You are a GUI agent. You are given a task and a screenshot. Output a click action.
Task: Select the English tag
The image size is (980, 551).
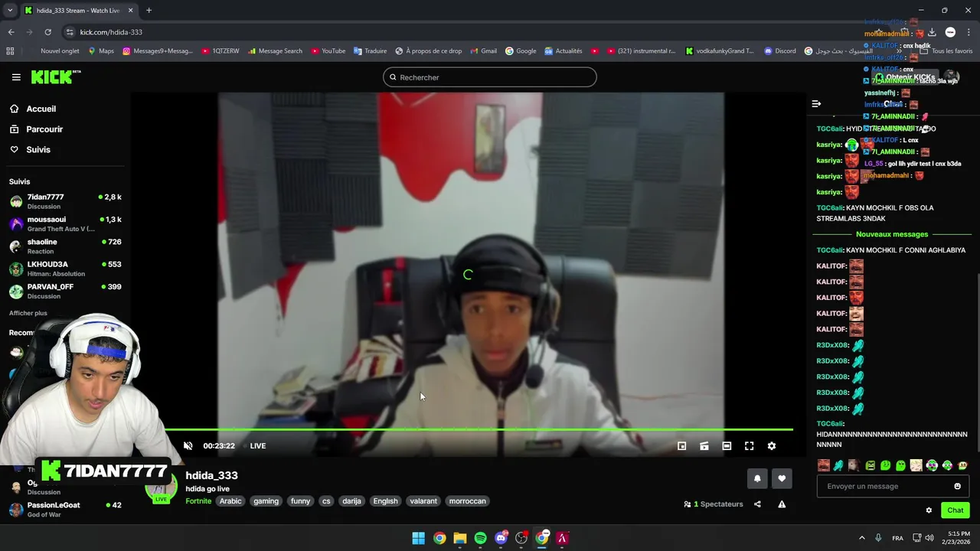click(385, 501)
